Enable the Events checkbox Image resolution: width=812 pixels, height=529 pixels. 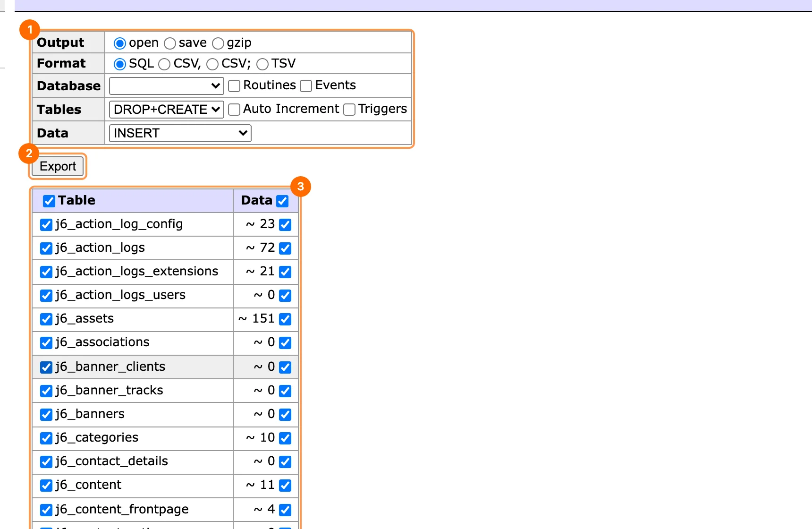tap(306, 86)
